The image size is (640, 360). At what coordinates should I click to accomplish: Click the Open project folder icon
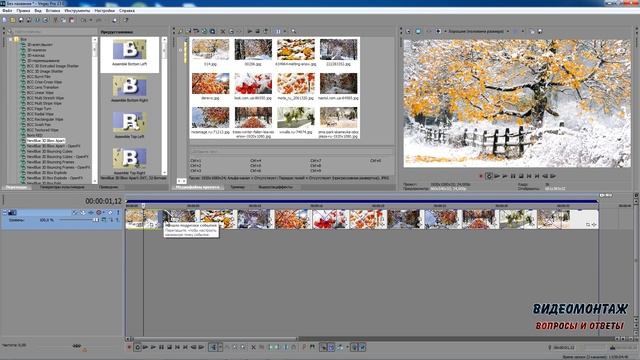(x=12, y=20)
